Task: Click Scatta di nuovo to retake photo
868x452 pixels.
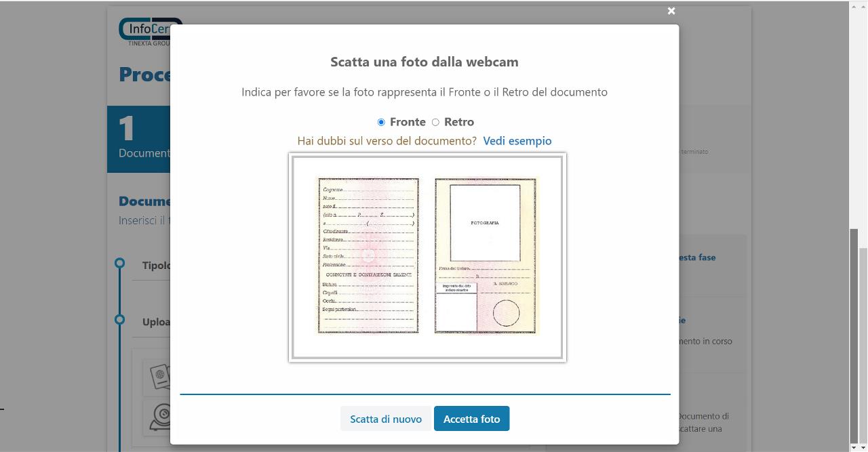Action: (385, 419)
